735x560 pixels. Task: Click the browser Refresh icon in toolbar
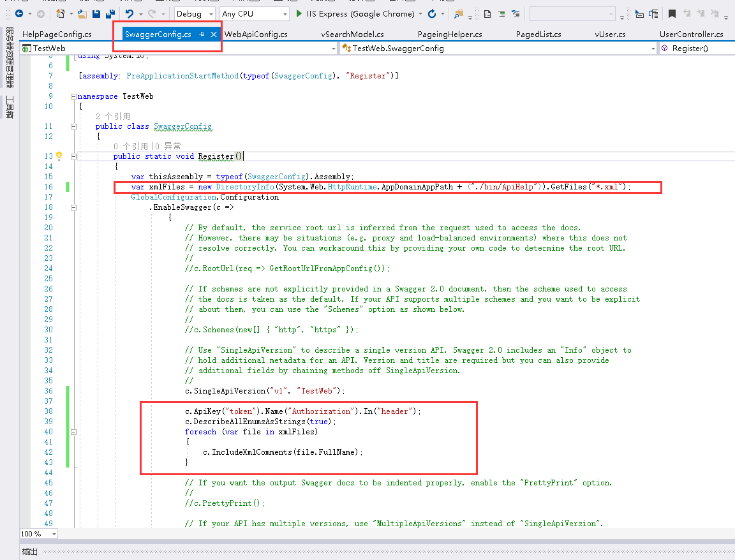tap(432, 13)
